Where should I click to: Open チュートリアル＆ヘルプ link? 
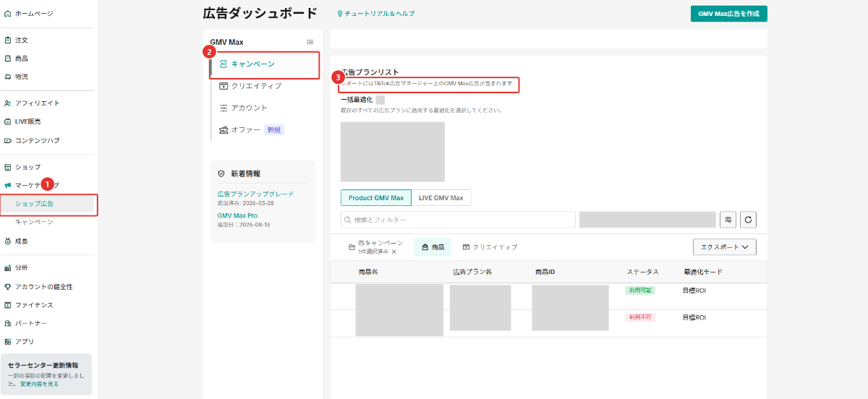[x=376, y=14]
